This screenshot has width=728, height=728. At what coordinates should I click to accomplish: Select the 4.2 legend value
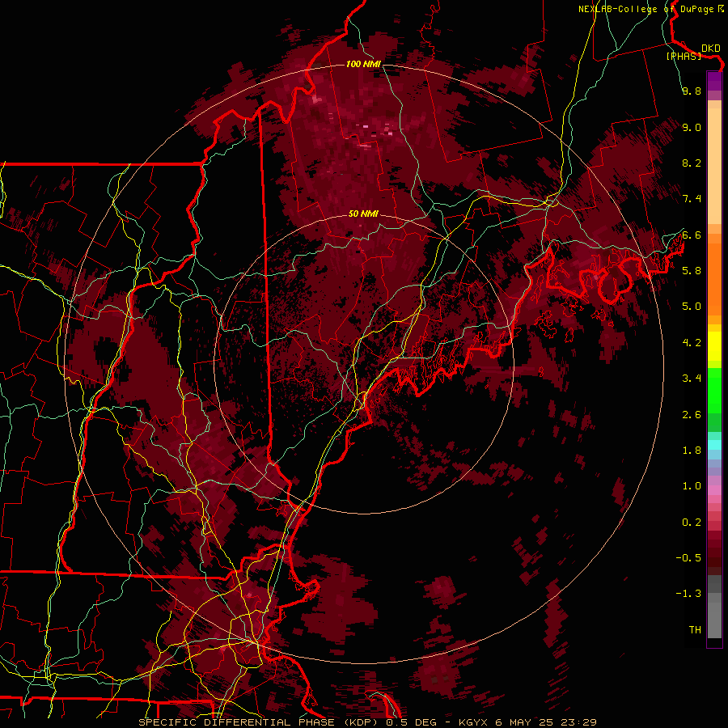point(692,343)
